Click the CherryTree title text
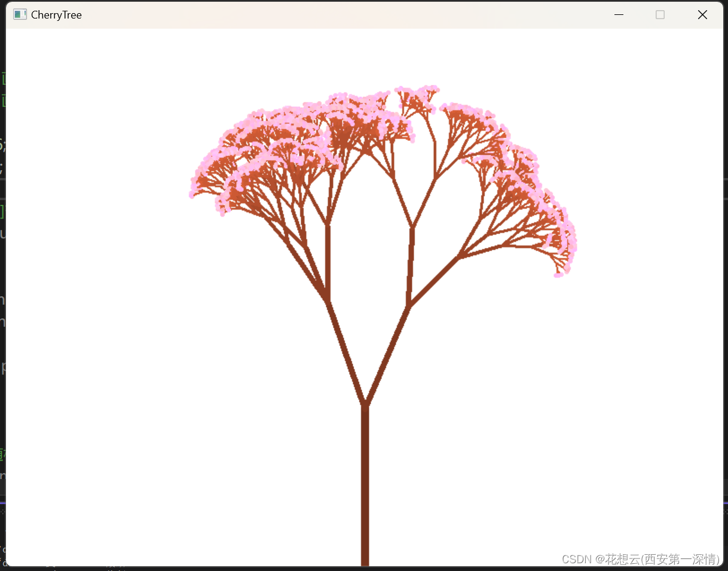Viewport: 728px width, 571px height. pyautogui.click(x=56, y=15)
